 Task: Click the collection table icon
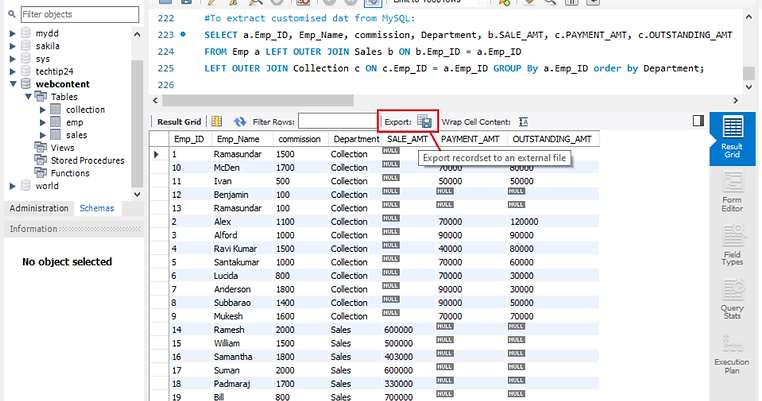(56, 109)
